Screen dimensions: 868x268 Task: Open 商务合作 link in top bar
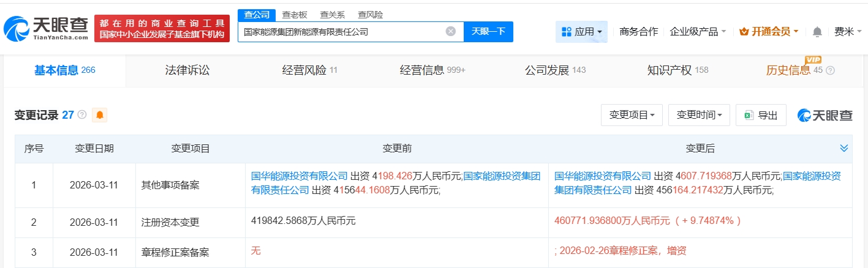[638, 32]
